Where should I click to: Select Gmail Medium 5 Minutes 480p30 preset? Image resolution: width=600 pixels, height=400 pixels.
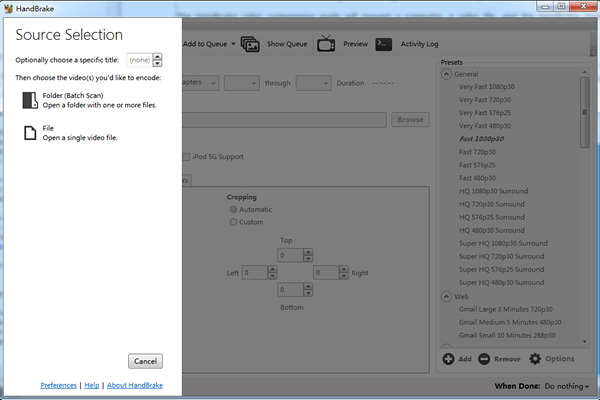coord(510,322)
